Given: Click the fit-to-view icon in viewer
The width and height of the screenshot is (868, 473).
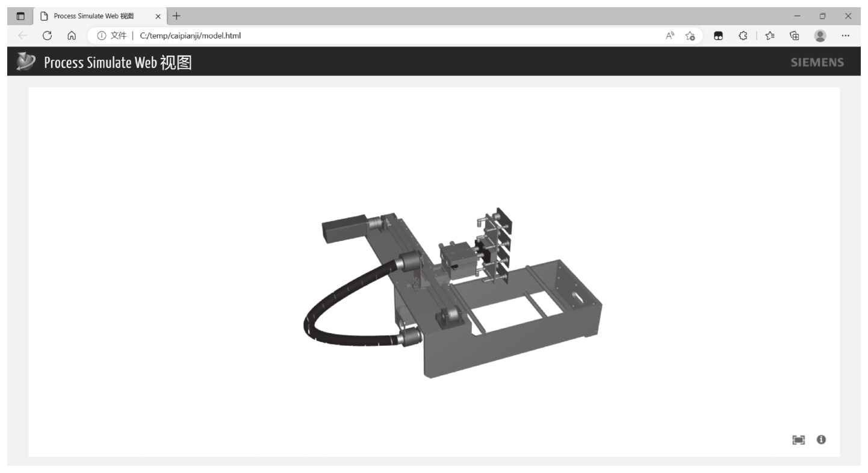Looking at the screenshot, I should [x=798, y=440].
